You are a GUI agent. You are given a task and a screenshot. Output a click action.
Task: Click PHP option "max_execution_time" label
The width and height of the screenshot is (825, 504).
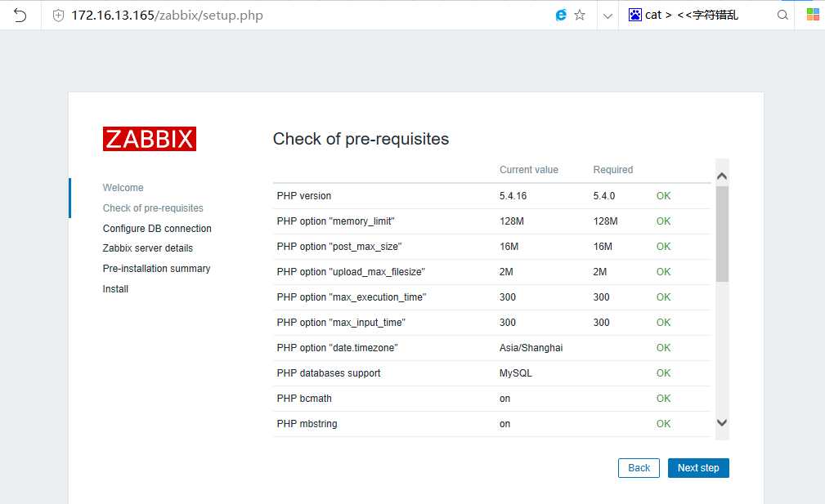(351, 297)
